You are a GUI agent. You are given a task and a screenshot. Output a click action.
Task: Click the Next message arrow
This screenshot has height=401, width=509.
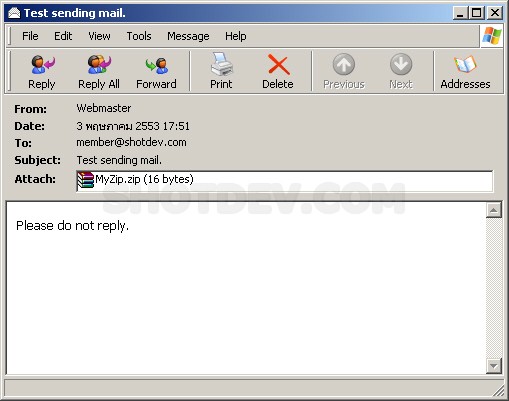coord(401,65)
